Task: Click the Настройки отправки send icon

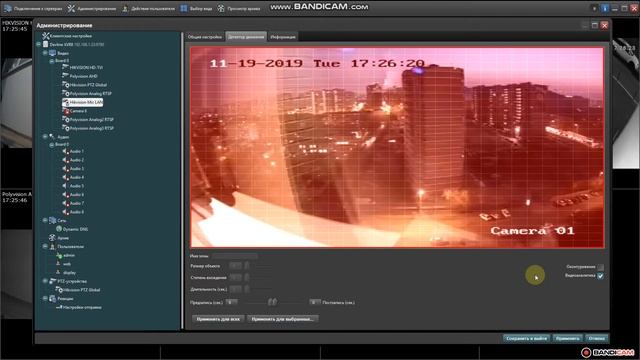Action: [x=59, y=307]
